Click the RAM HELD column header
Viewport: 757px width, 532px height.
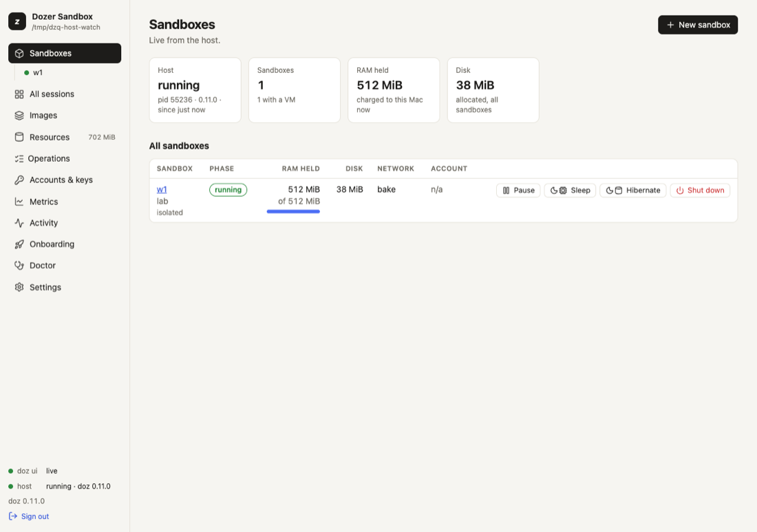point(301,169)
